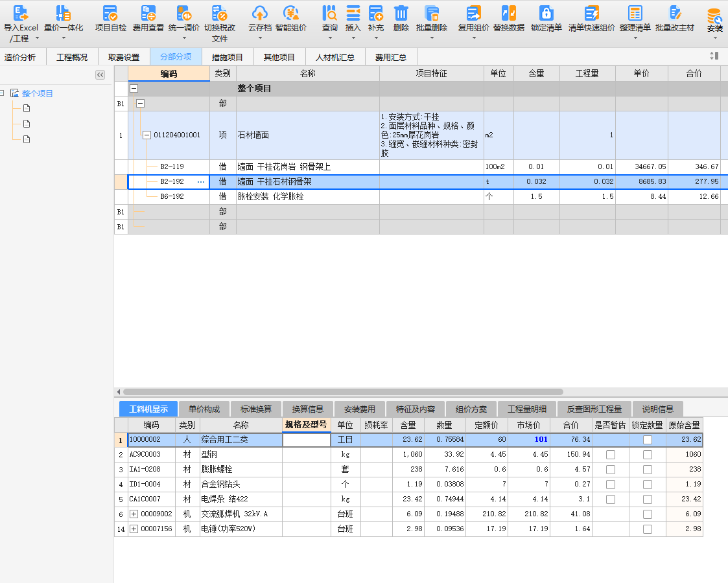The image size is (728, 583).
Task: Click the 统一调价 icon
Action: pyautogui.click(x=184, y=13)
